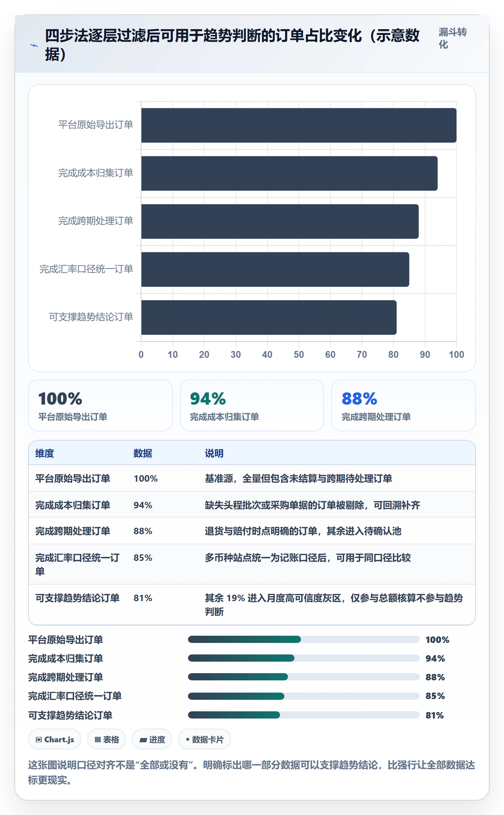Click the 94% cell in the table
The width and height of the screenshot is (504, 815).
click(x=143, y=505)
